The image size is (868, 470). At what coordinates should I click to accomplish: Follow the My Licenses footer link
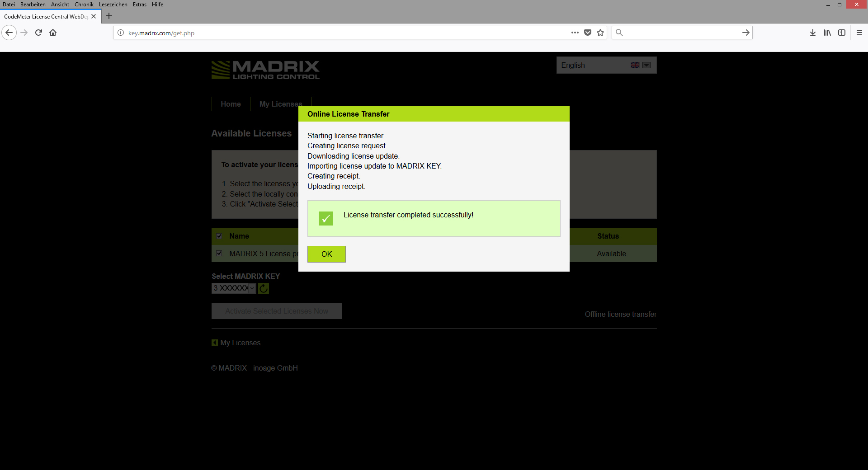point(240,343)
